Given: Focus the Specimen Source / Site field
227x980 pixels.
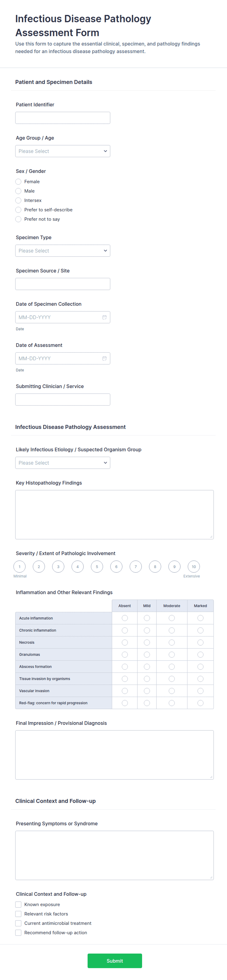Looking at the screenshot, I should click(63, 284).
